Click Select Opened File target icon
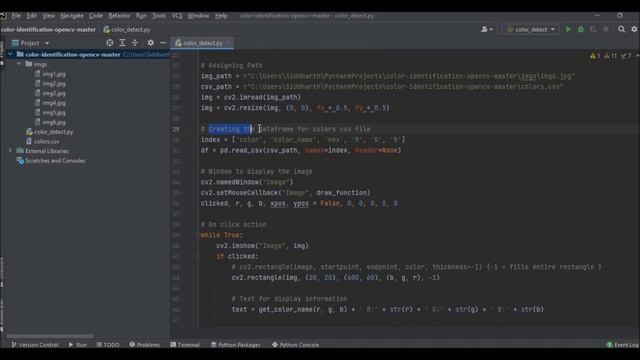This screenshot has width=640, height=360. click(109, 43)
